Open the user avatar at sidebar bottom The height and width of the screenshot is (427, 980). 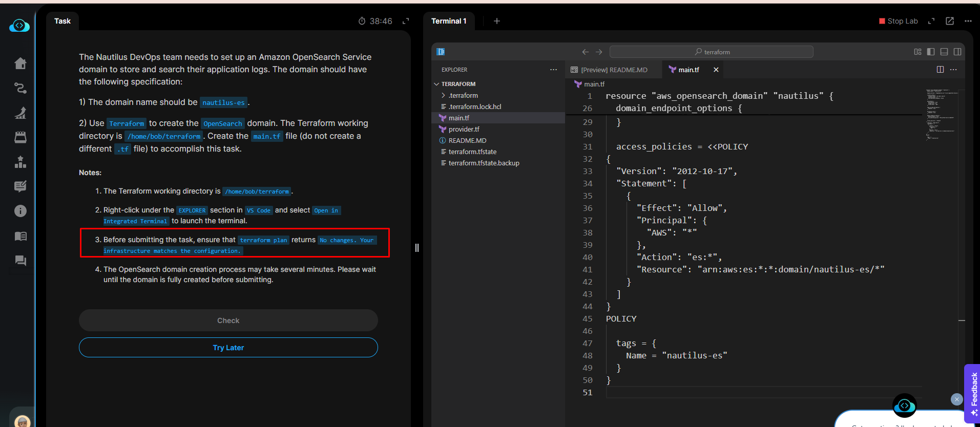click(22, 421)
